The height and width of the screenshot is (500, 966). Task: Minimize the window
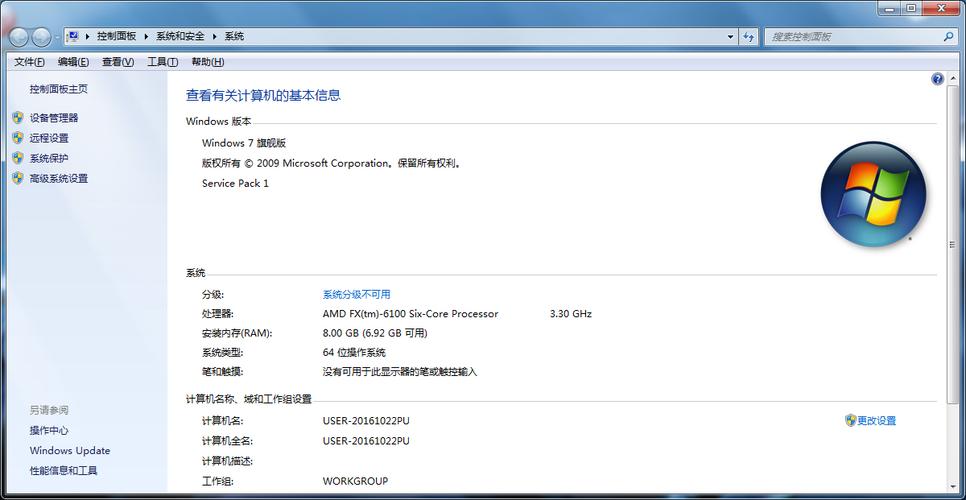(889, 7)
